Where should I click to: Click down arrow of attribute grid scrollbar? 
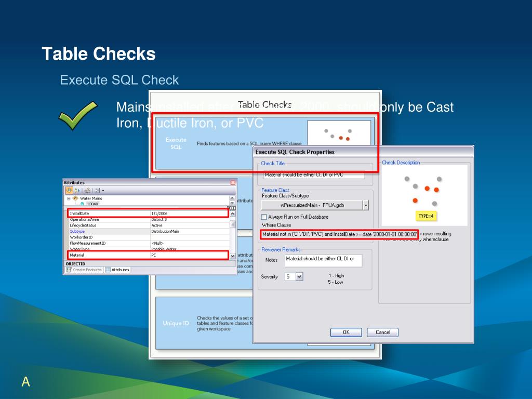pyautogui.click(x=232, y=256)
